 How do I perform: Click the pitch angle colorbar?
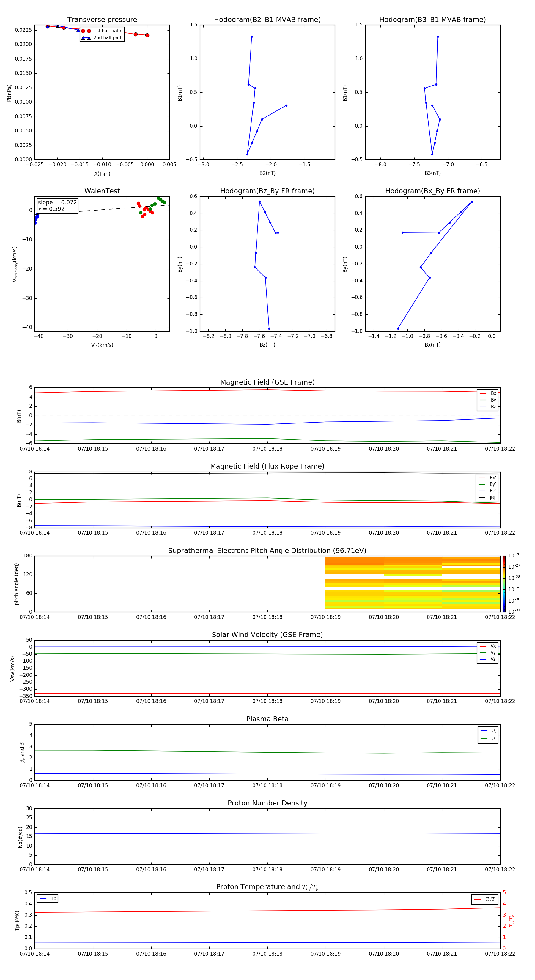tap(504, 584)
